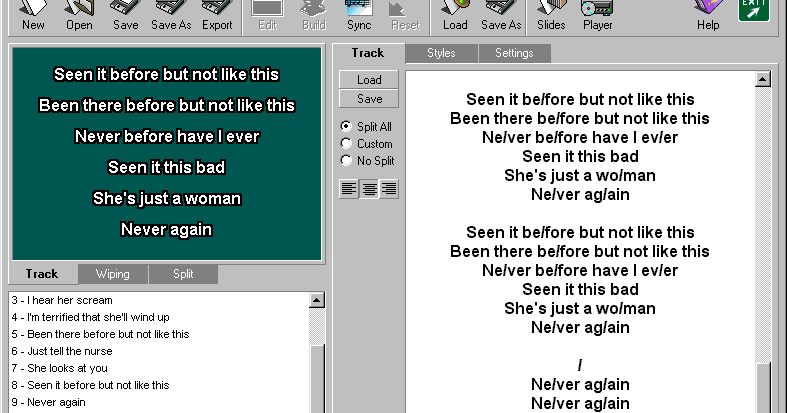This screenshot has width=787, height=413.
Task: Open the Sync tool
Action: 359,15
